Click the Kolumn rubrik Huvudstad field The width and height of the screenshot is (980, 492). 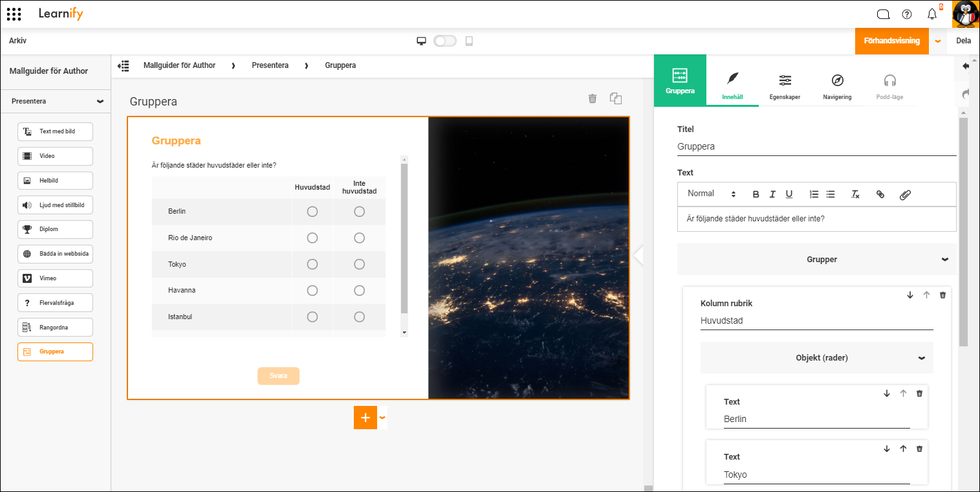click(x=816, y=320)
